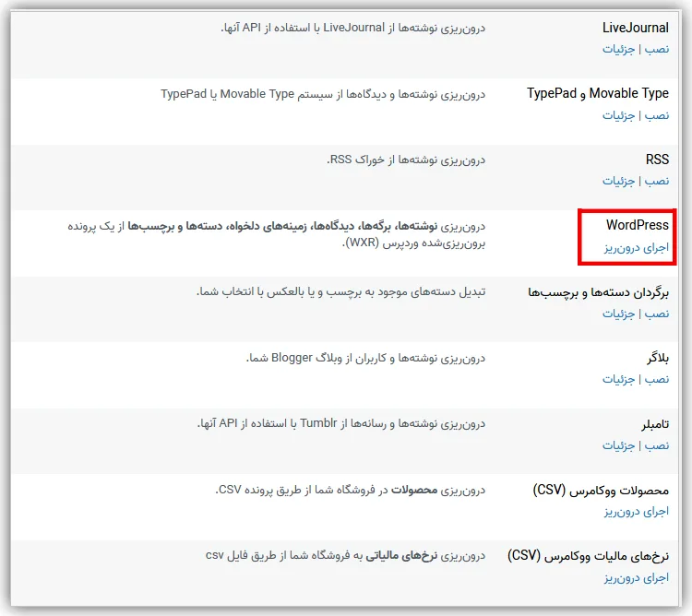Run WordPress importer via اجرای درون‌ریز
Viewport: 692px width, 616px height.
coord(637,247)
